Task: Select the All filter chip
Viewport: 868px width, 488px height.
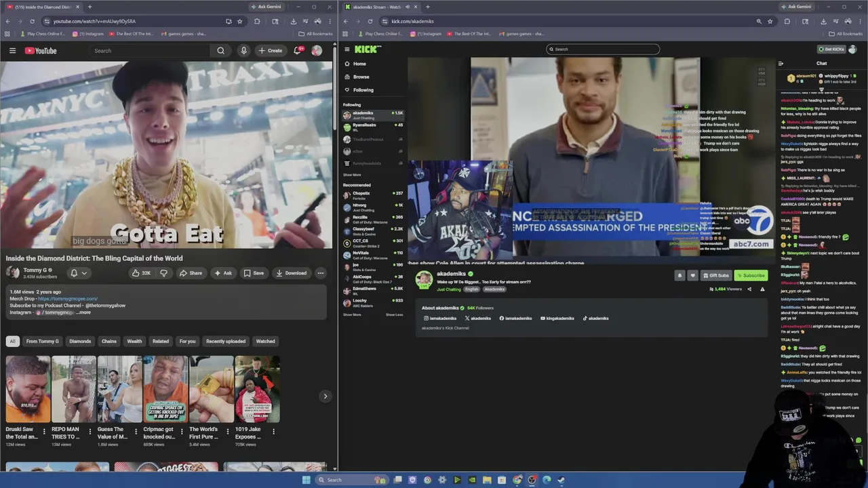Action: click(12, 342)
